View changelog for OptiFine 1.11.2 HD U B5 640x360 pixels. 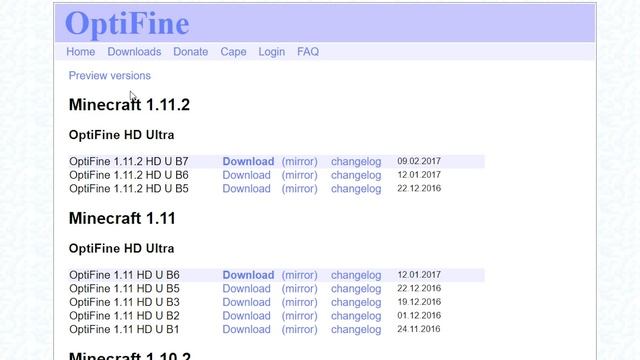coord(356,189)
